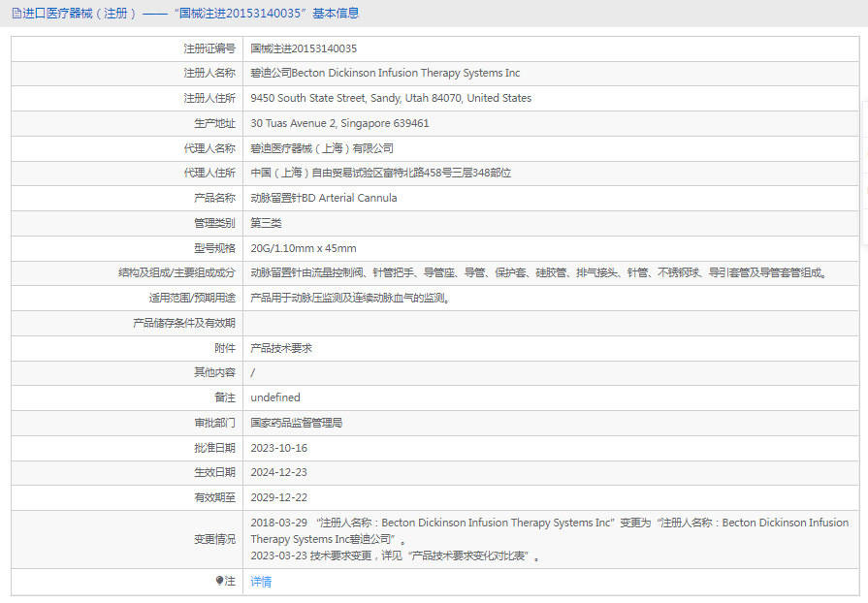Click the 附件 label cell

pyautogui.click(x=127, y=348)
